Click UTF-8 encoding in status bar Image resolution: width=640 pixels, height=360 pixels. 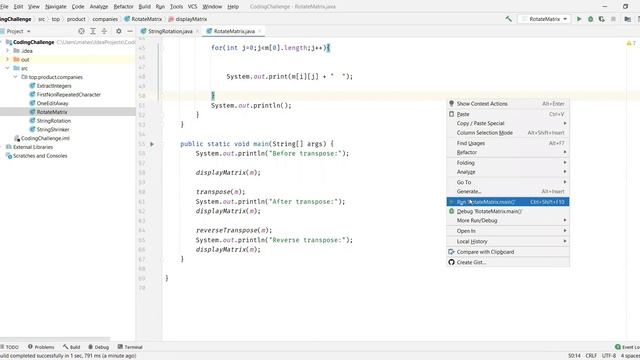[609, 356]
